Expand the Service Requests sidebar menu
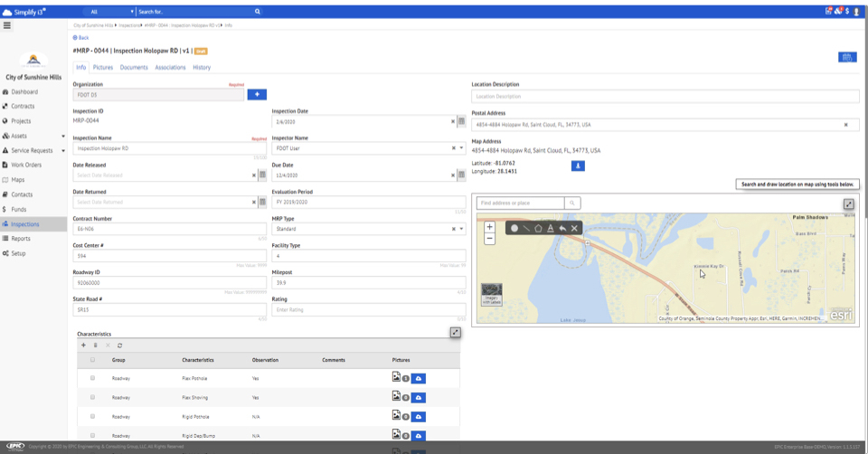Viewport: 868px width, 454px height. click(x=62, y=150)
